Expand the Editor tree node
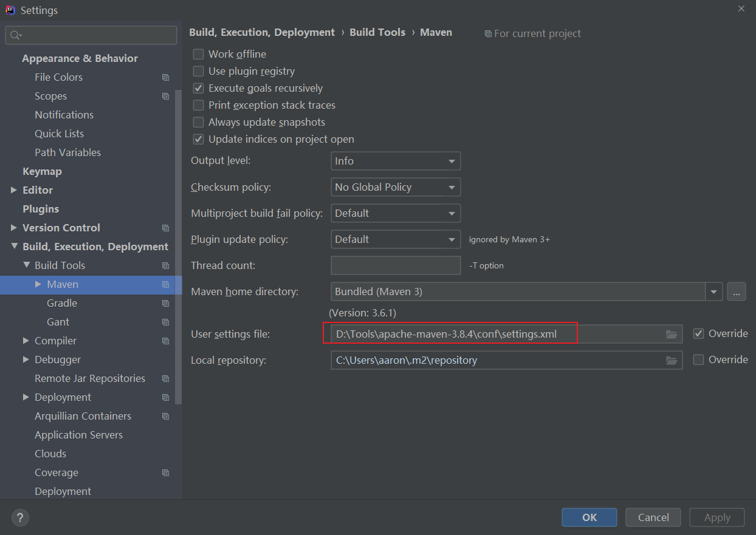 click(x=14, y=190)
